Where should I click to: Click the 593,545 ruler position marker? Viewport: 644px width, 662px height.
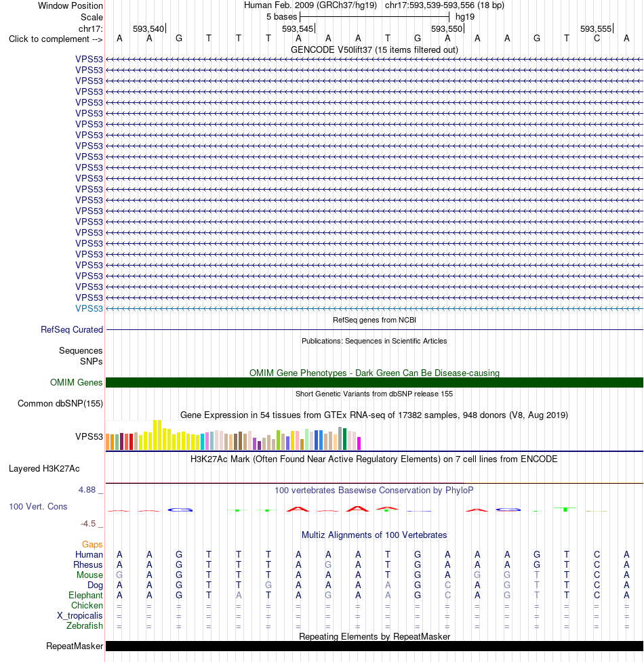[x=298, y=28]
